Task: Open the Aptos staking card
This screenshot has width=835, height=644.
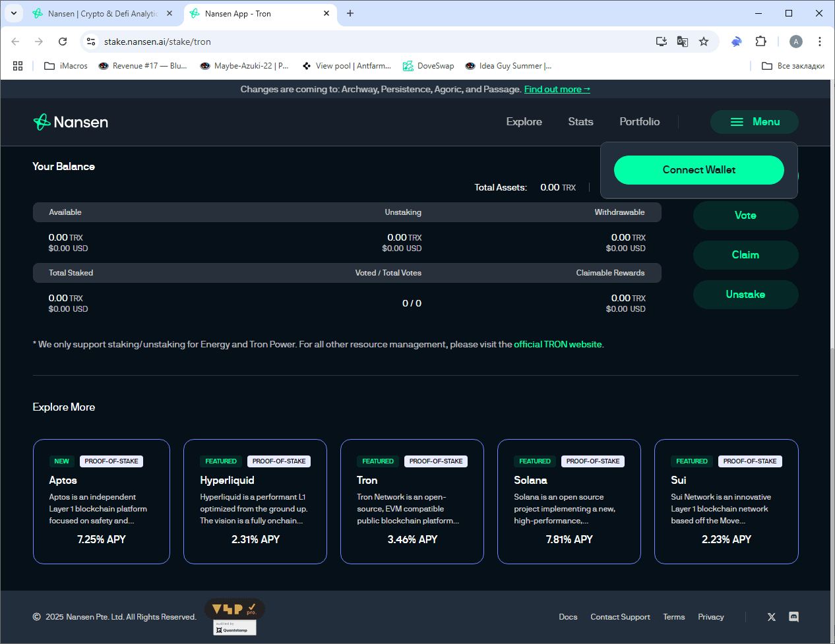Action: (102, 502)
